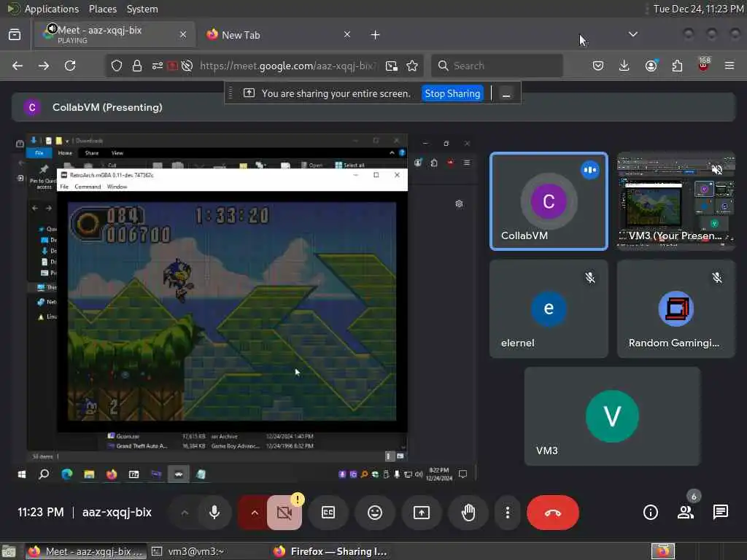Viewport: 747px width, 560px height.
Task: Go forward in Firefox history
Action: (44, 66)
